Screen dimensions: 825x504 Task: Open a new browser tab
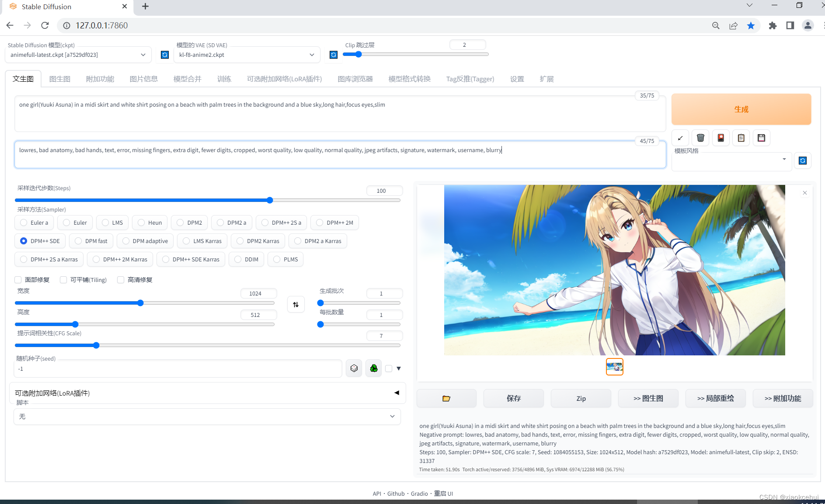click(x=146, y=7)
